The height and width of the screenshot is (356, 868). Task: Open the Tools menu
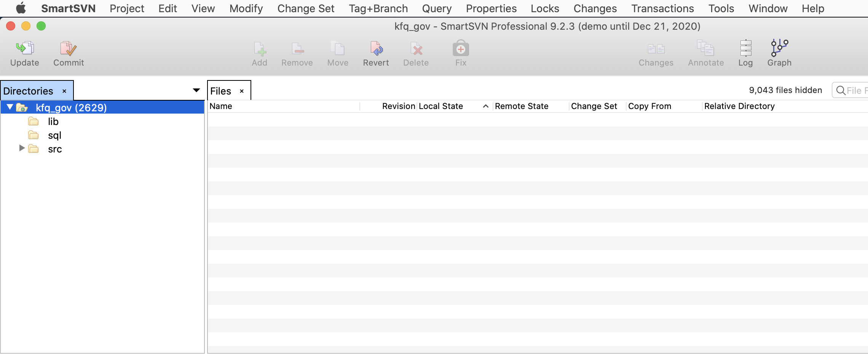tap(721, 8)
